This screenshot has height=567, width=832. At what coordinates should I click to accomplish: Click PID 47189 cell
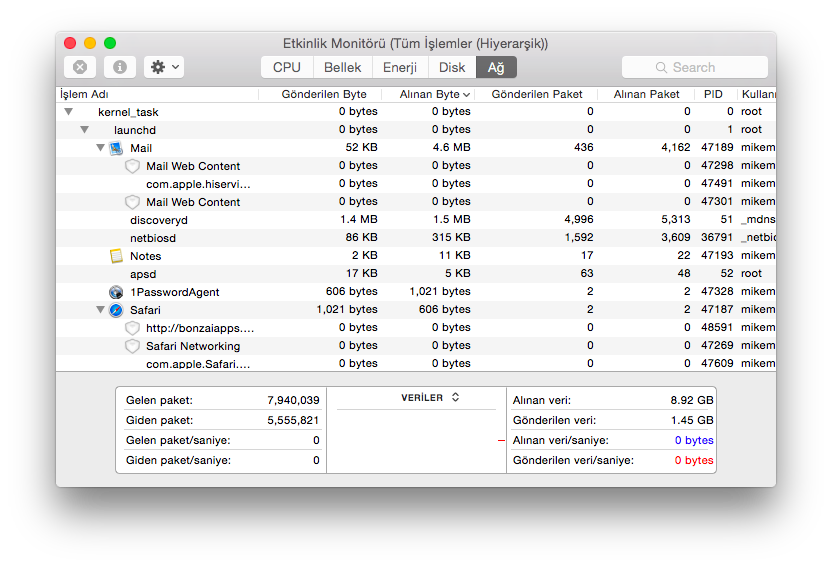point(717,147)
